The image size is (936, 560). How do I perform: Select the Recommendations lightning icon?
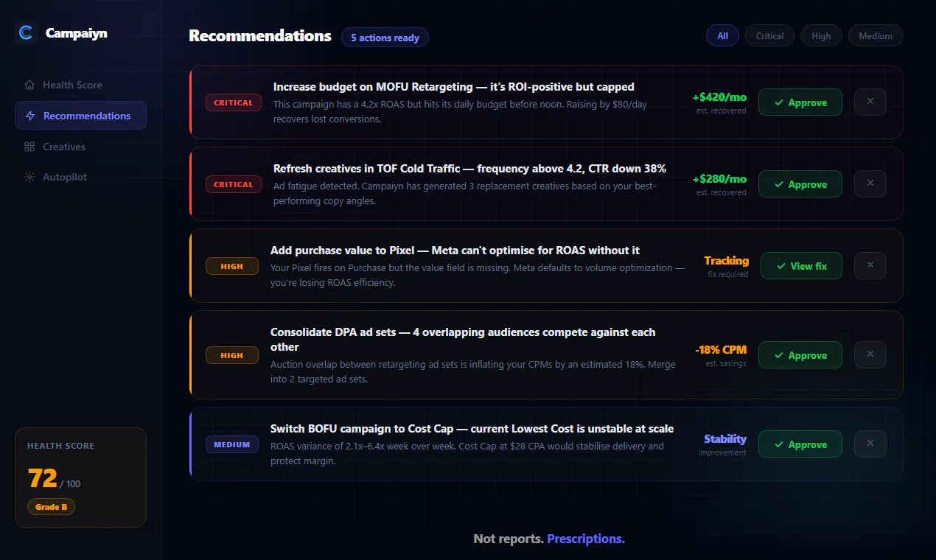(x=30, y=116)
